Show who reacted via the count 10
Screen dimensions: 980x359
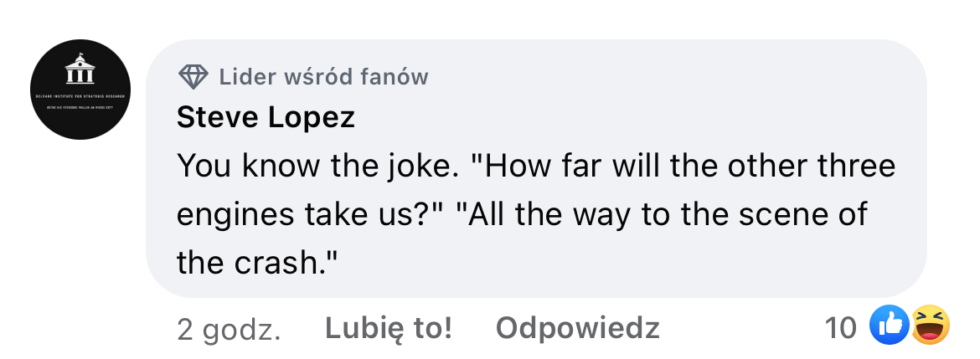(x=840, y=328)
